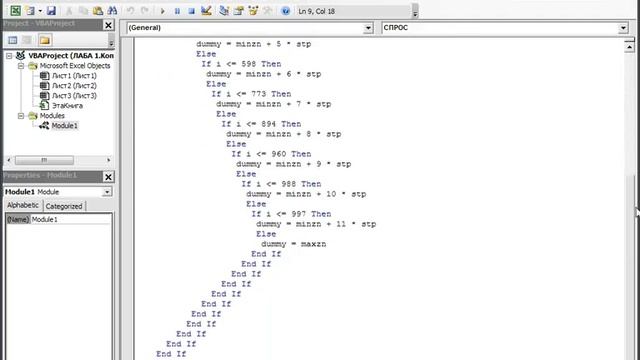Open the Insert object dropdown arrow
Viewport: 640px width, 360px height.
coord(40,11)
